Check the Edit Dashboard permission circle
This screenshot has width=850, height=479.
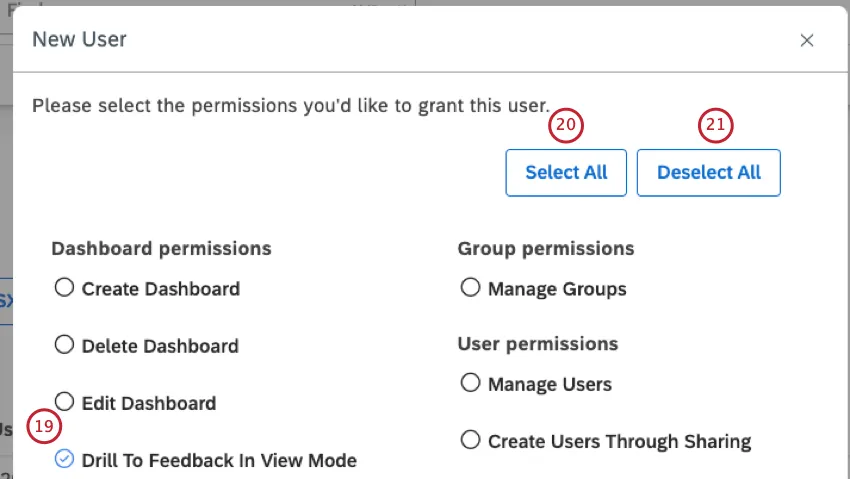[65, 402]
